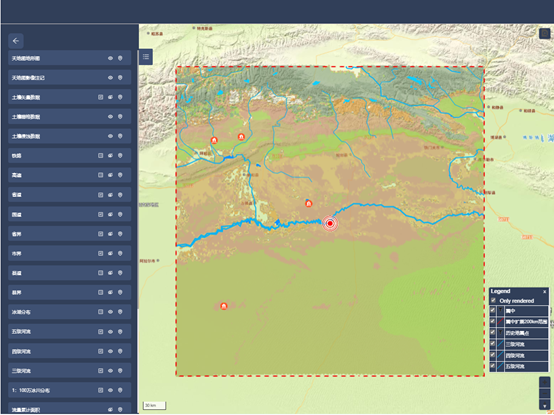
Task: Zoom to 五级河流 layer via pin icon
Action: coord(120,332)
